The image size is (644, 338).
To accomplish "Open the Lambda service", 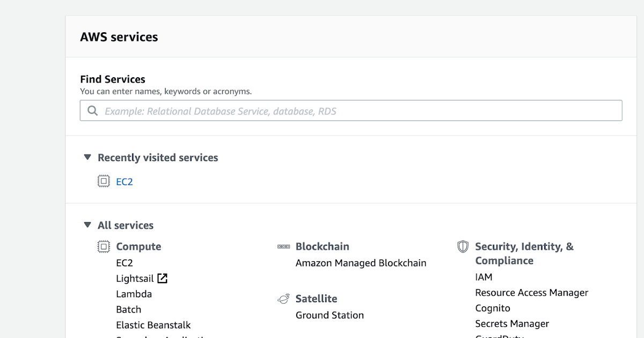I will coord(134,294).
